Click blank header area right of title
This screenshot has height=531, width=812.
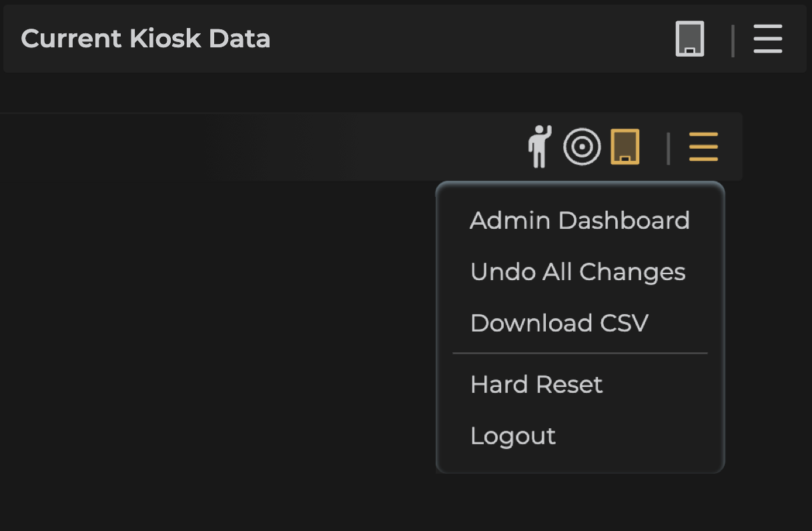[467, 39]
